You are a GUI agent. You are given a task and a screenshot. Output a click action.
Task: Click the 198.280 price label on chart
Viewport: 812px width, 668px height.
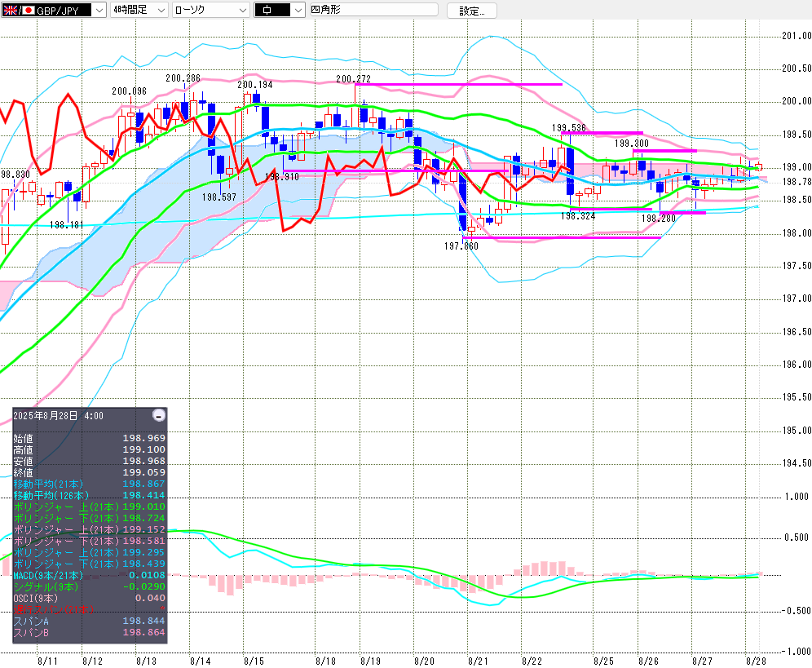click(x=658, y=219)
